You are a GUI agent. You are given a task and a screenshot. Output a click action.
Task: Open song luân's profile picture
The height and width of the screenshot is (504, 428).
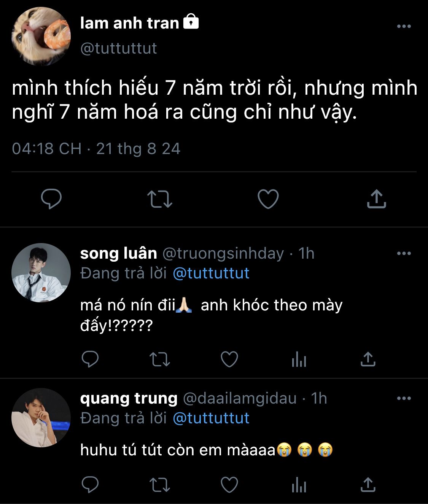pos(41,273)
